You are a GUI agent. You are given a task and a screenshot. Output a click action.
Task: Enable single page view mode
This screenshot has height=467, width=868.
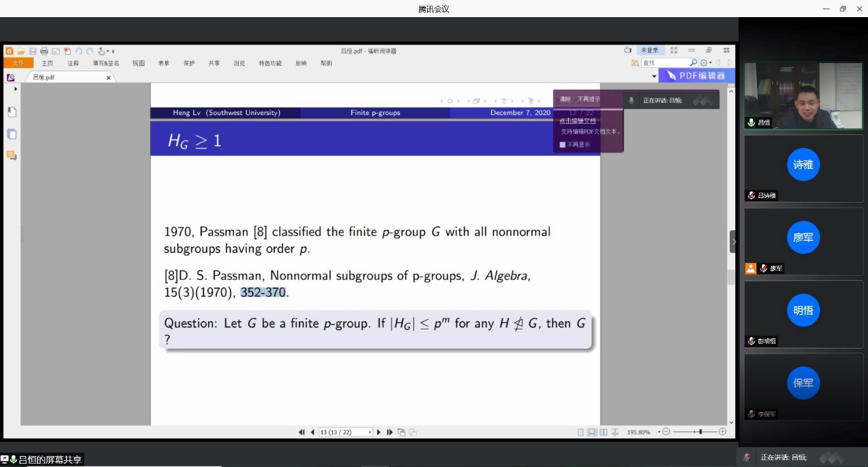click(580, 432)
